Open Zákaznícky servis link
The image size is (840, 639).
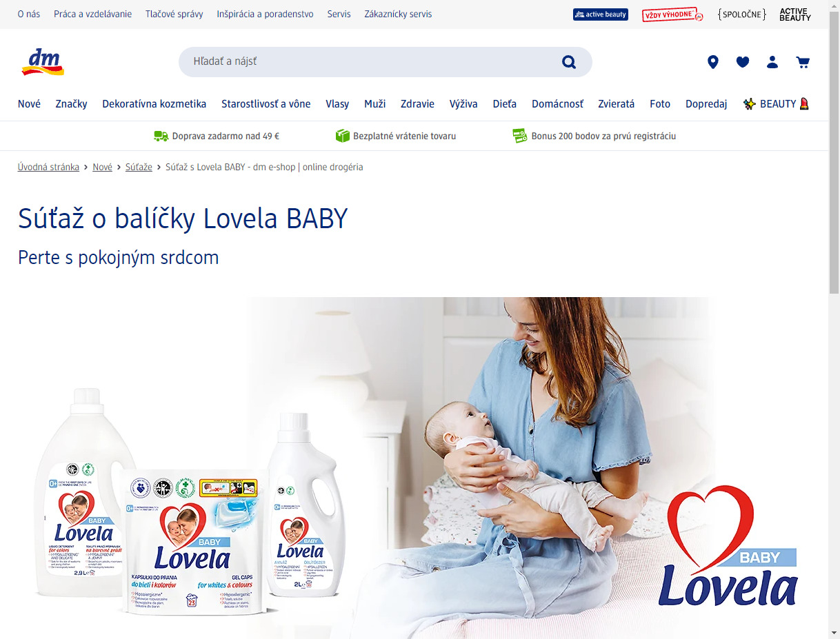coord(398,14)
